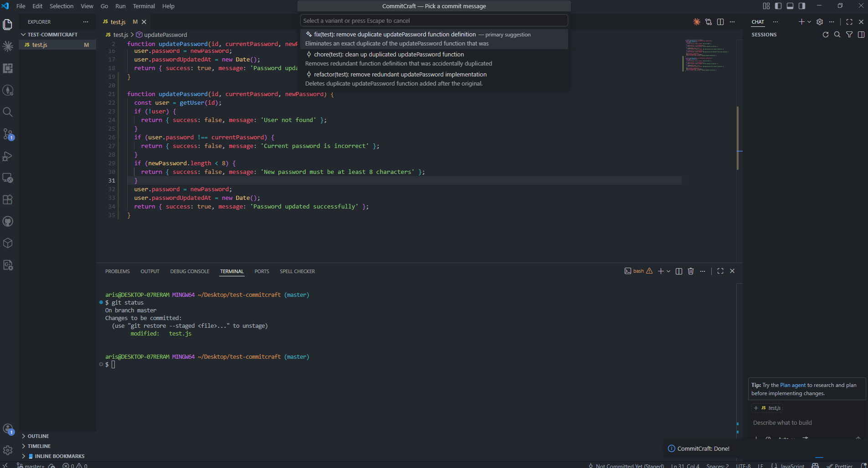Kill terminal with trash icon

tap(691, 271)
